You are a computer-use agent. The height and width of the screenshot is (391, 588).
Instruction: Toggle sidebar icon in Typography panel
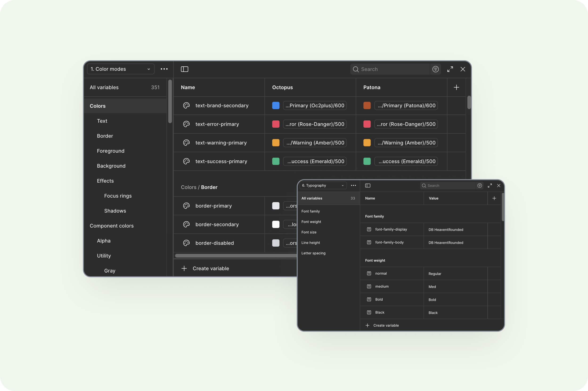click(x=367, y=186)
